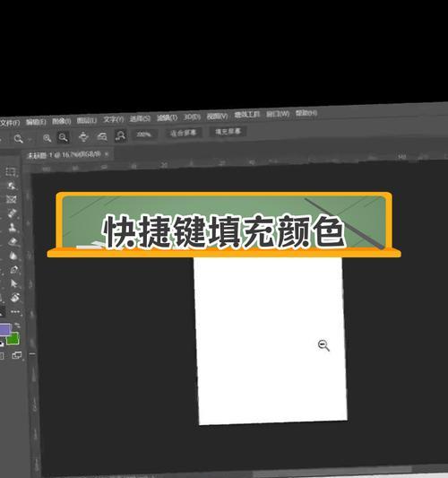Select the Pen tool

tap(14, 269)
